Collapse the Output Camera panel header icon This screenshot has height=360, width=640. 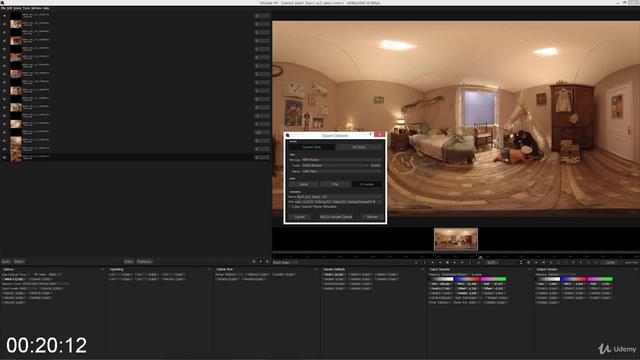(x=636, y=269)
